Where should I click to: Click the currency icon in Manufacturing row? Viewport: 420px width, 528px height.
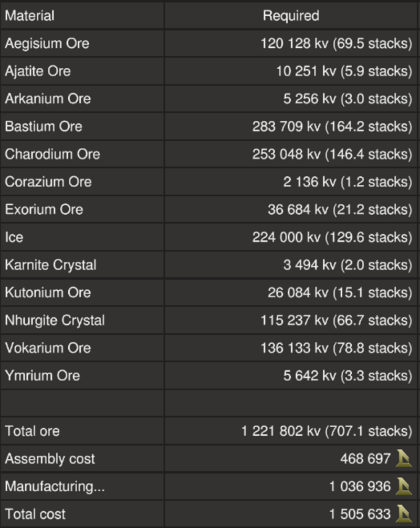pyautogui.click(x=404, y=486)
